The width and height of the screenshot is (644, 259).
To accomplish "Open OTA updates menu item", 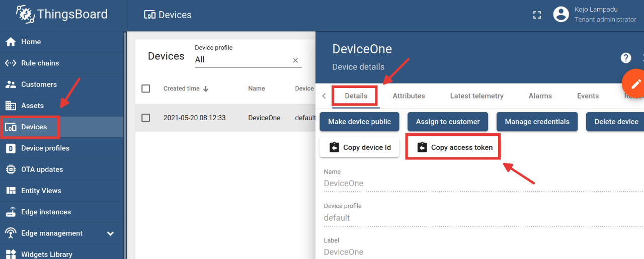I will (x=61, y=169).
